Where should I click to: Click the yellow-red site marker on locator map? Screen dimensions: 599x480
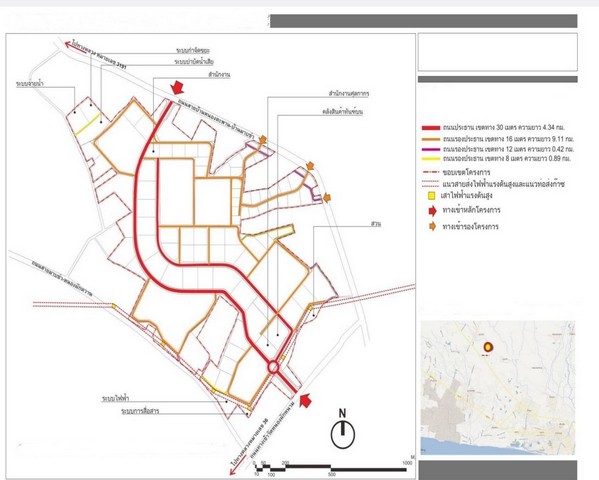tap(488, 347)
